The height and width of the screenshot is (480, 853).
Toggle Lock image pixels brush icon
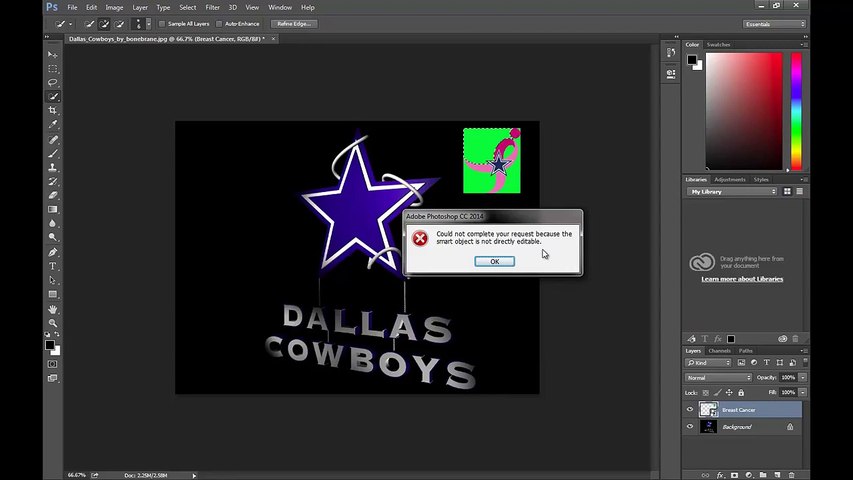click(x=718, y=392)
